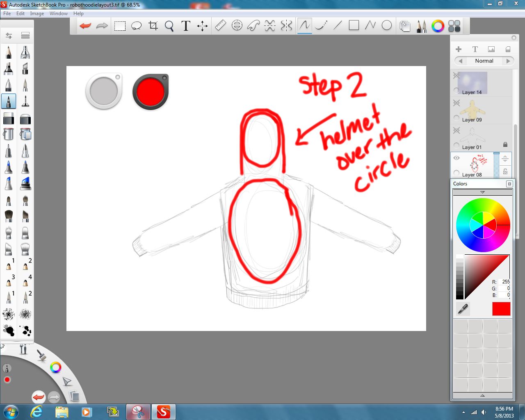Image resolution: width=525 pixels, height=420 pixels.
Task: Select the Text tool in the toolbar
Action: [x=185, y=25]
